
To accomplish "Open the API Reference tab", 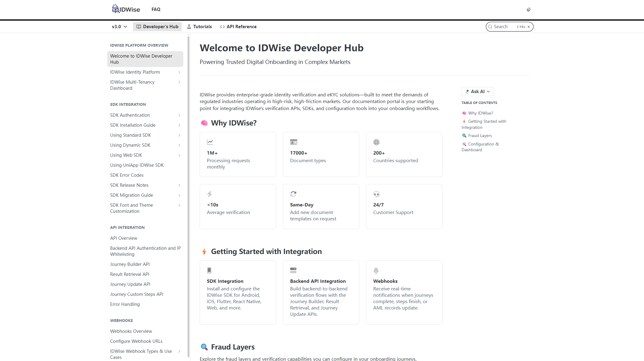I will 238,27.
